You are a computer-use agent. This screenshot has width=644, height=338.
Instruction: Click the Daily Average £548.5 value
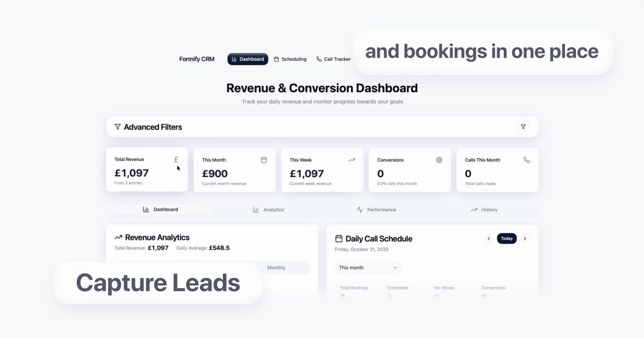(219, 248)
